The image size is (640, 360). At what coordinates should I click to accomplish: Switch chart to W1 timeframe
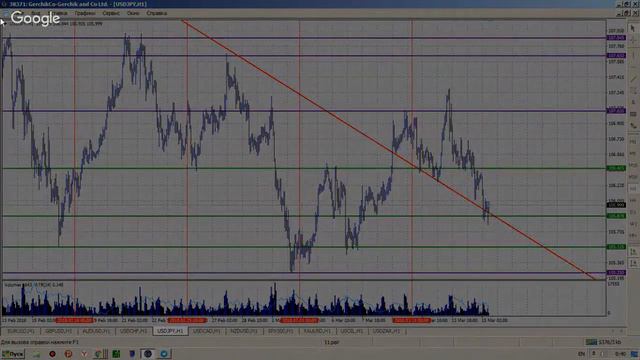point(633,224)
